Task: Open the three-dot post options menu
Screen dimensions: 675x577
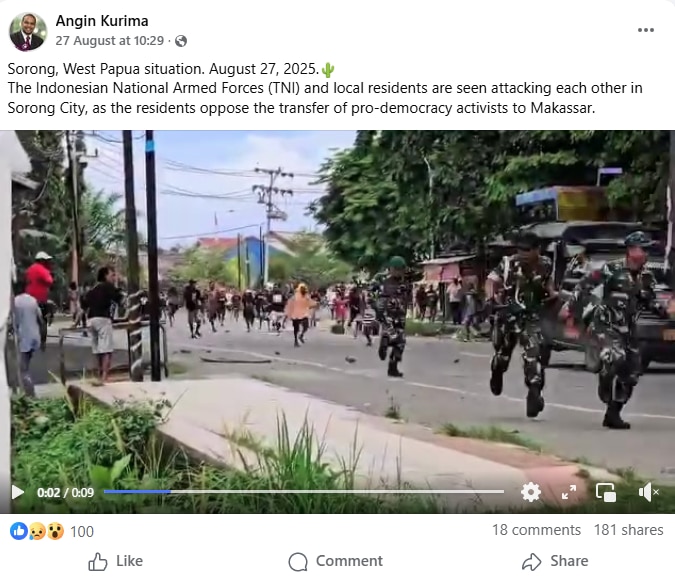Action: click(646, 30)
